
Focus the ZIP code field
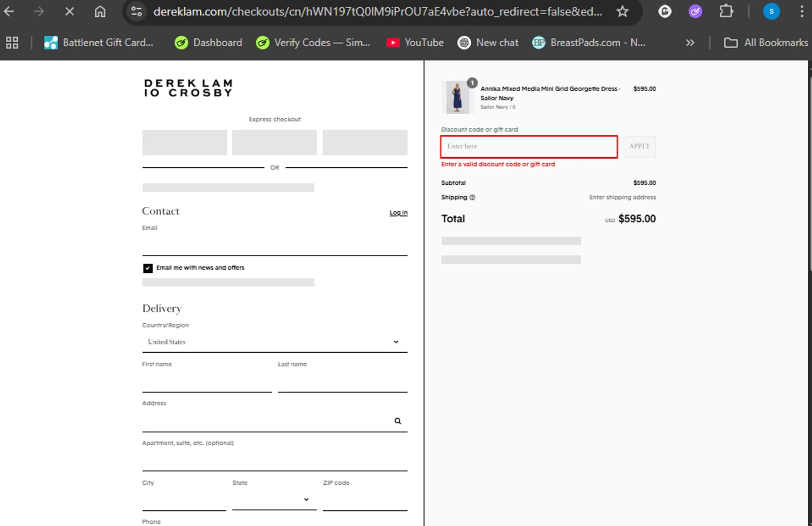(x=365, y=500)
